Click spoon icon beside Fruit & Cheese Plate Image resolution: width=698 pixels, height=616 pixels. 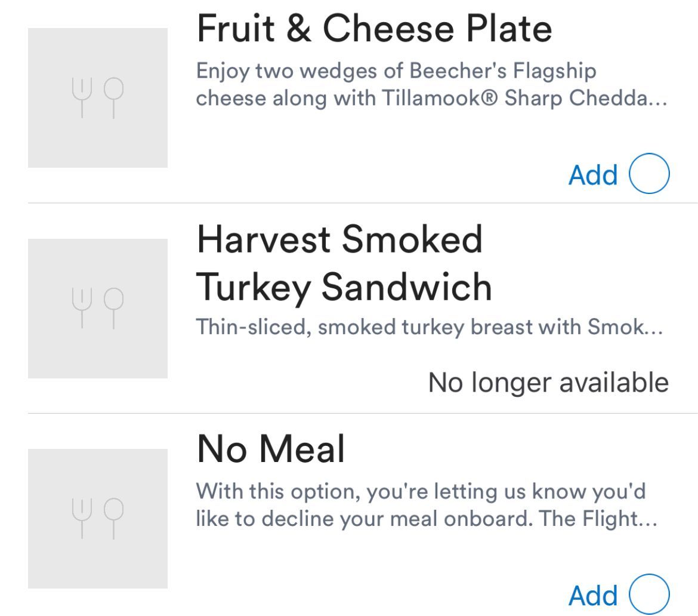coord(113,97)
